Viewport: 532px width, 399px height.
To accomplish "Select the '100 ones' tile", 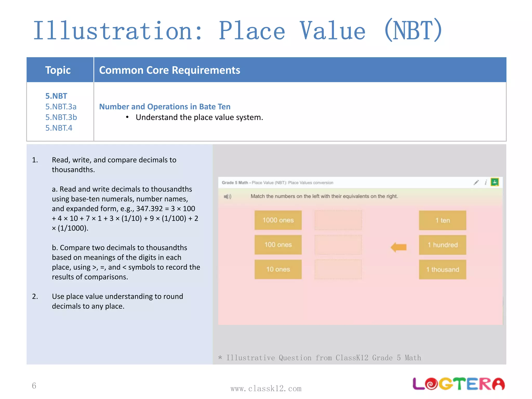I will click(278, 245).
